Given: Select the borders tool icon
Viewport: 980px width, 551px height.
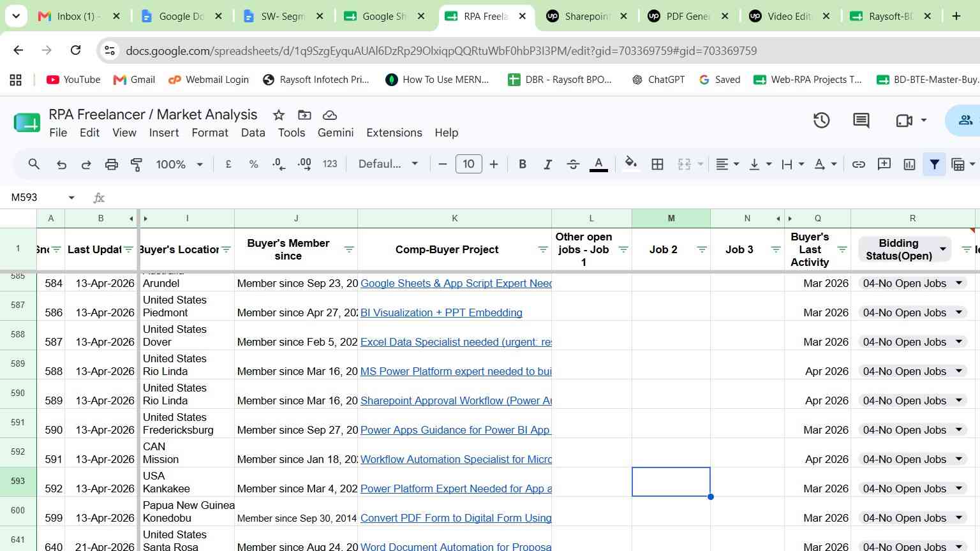Looking at the screenshot, I should (657, 164).
